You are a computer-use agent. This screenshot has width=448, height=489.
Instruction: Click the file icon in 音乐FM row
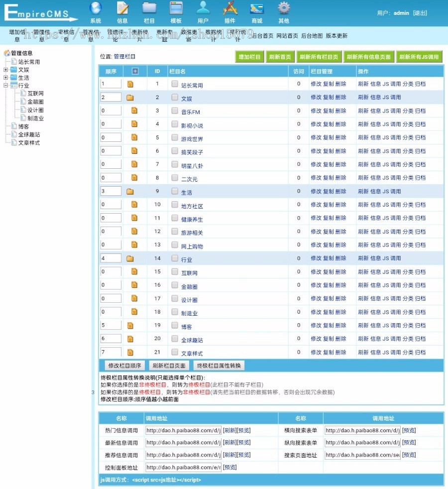point(134,111)
